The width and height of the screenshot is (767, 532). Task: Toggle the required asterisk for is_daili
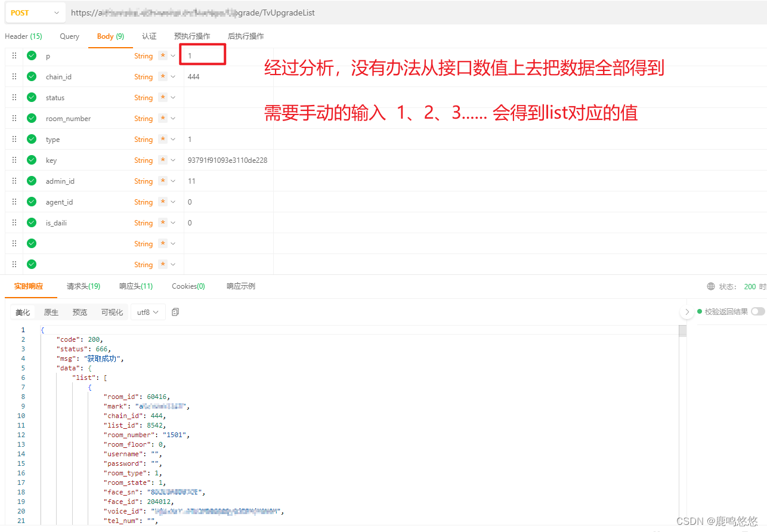[163, 222]
